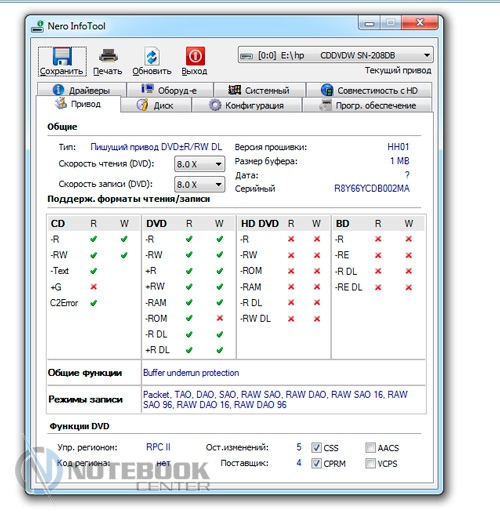Click the buffer size value 1 MB

click(400, 161)
